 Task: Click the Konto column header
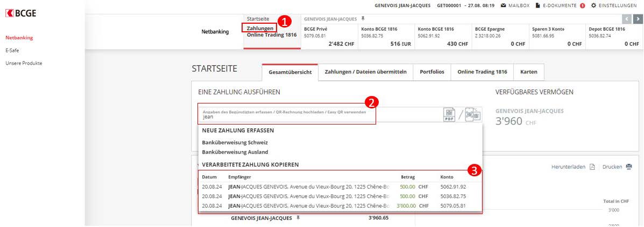point(447,177)
